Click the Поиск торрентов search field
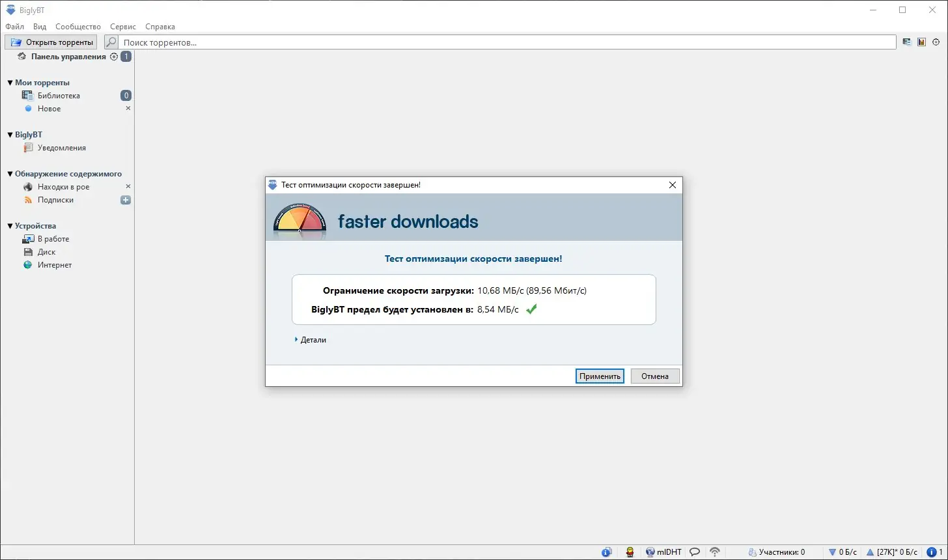This screenshot has height=560, width=948. pyautogui.click(x=507, y=42)
